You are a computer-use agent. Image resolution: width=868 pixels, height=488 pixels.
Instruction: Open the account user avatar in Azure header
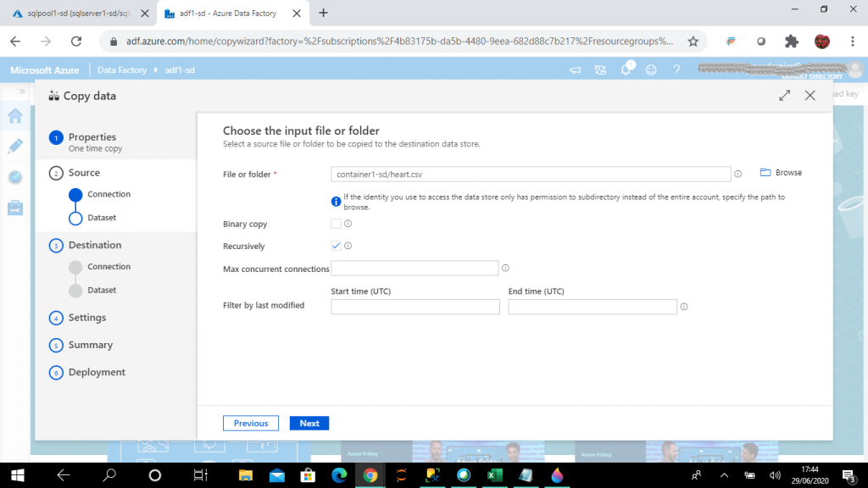tap(856, 69)
